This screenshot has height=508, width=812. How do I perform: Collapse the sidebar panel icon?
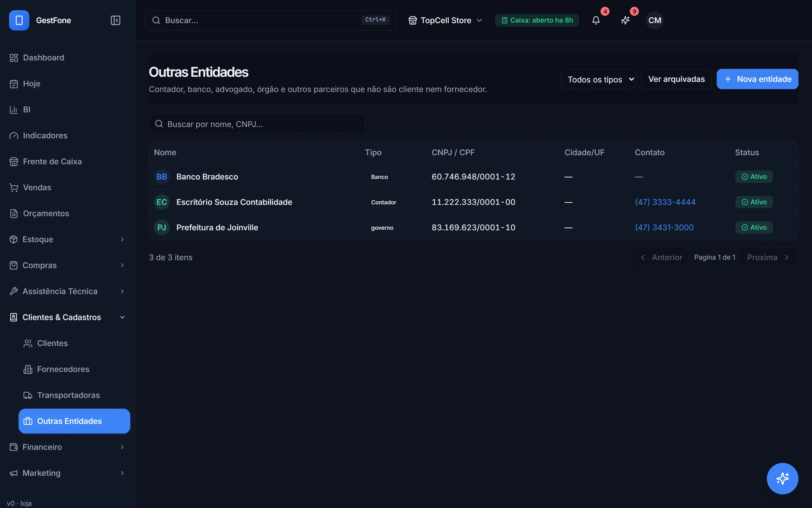coord(115,20)
